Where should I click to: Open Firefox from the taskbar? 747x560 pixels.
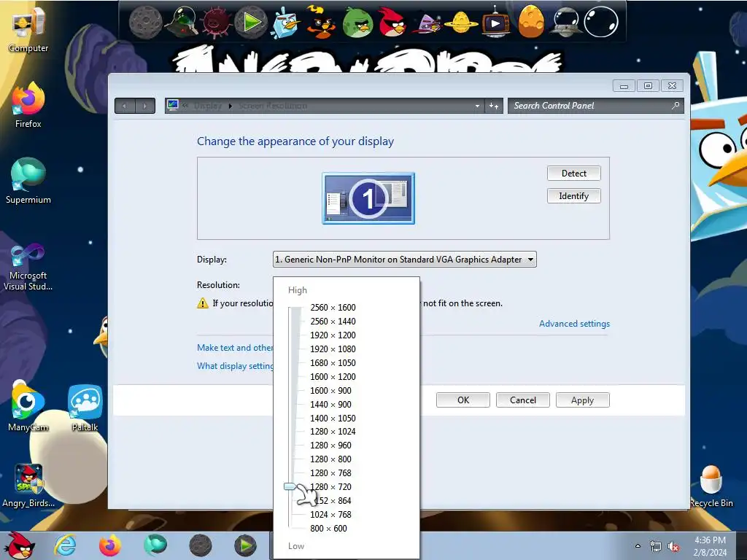[x=110, y=545]
